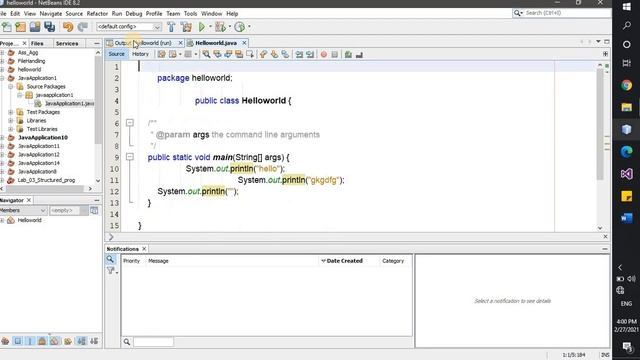Click the Undo arrow icon
This screenshot has height=360, width=640.
coord(68,27)
